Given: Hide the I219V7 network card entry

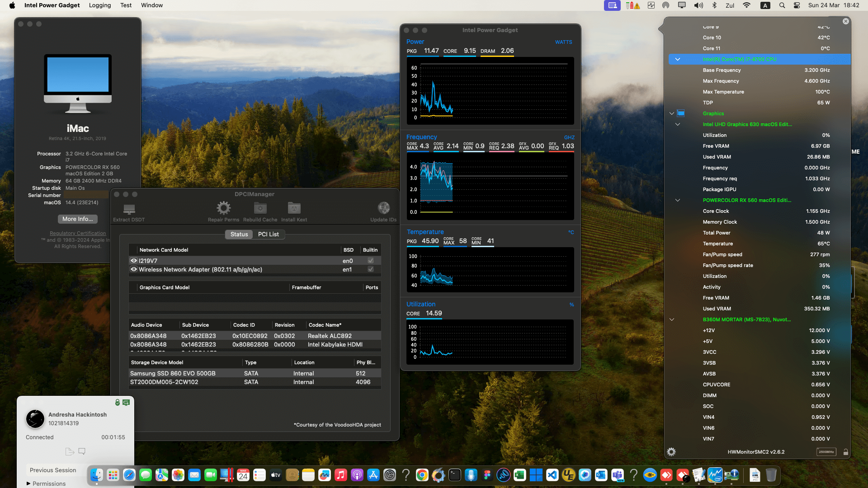Looking at the screenshot, I should click(134, 261).
